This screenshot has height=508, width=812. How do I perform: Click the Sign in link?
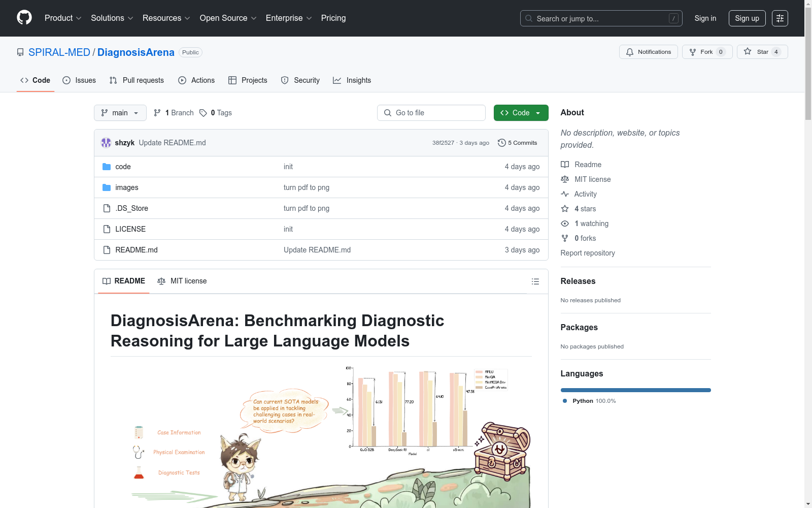pyautogui.click(x=705, y=18)
